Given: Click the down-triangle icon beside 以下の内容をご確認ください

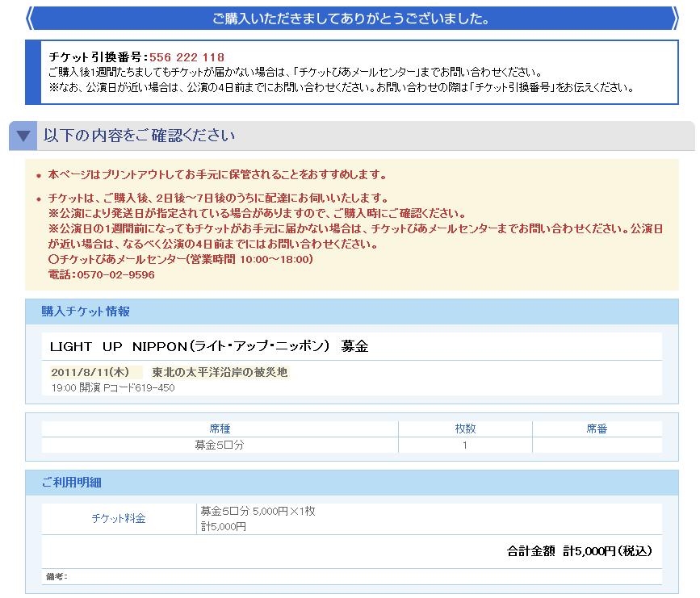Looking at the screenshot, I should [x=23, y=136].
